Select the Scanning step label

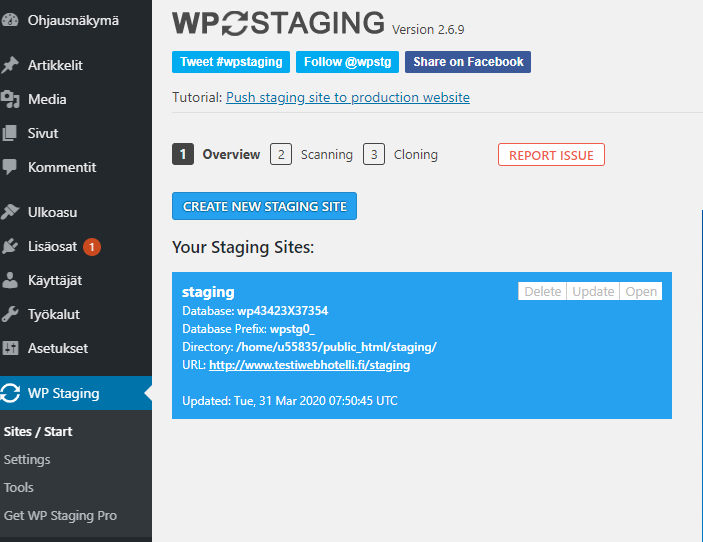(x=327, y=155)
